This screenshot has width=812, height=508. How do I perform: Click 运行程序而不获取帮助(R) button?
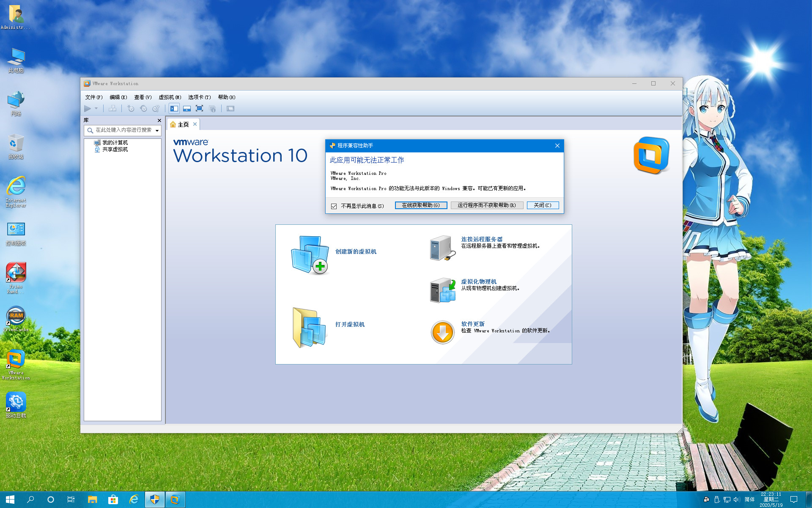[x=487, y=205]
